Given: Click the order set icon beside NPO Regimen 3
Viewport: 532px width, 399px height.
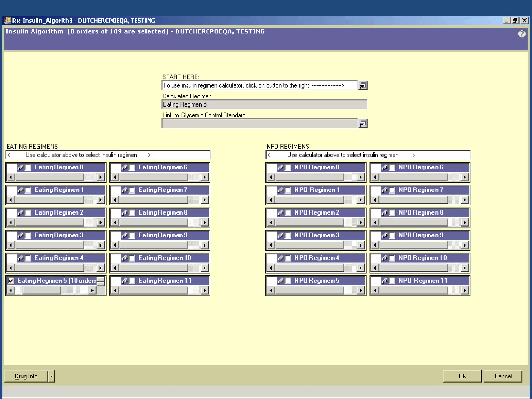Looking at the screenshot, I should (280, 235).
